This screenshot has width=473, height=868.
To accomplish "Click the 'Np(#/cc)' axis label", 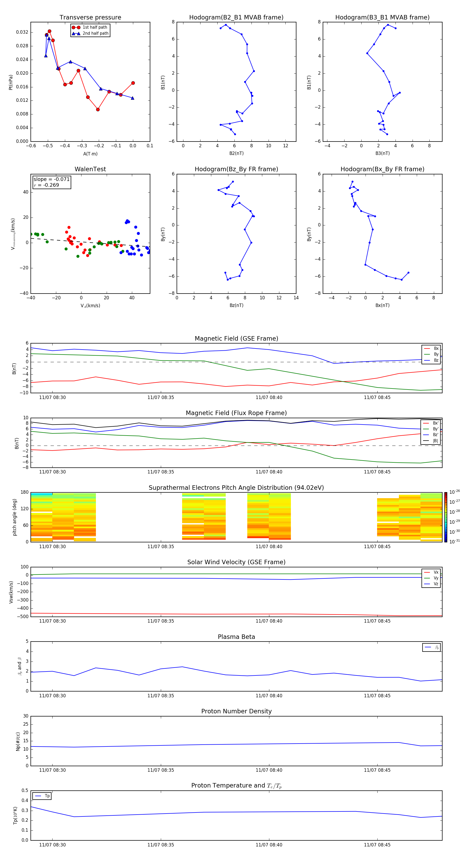I will pos(18,741).
